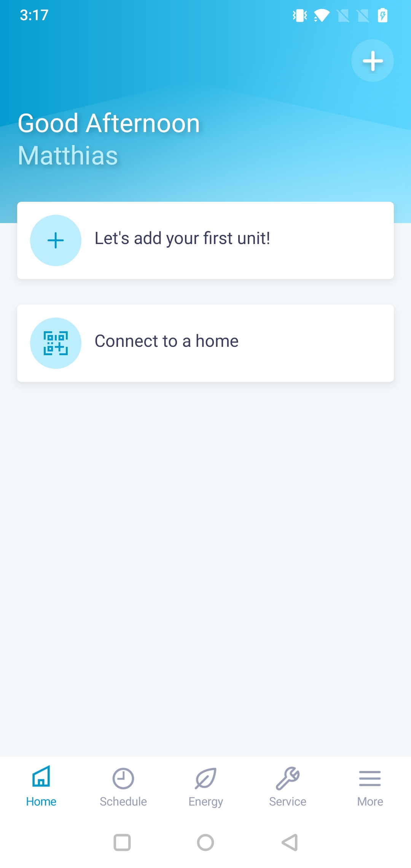Tap the Good Afternoon greeting text
Viewport: 411px width, 868px height.
coord(109,123)
